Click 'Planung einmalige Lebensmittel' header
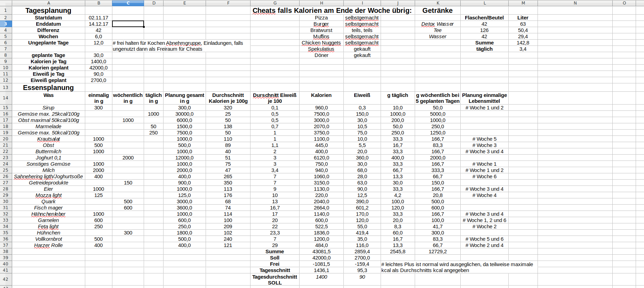 [484, 98]
